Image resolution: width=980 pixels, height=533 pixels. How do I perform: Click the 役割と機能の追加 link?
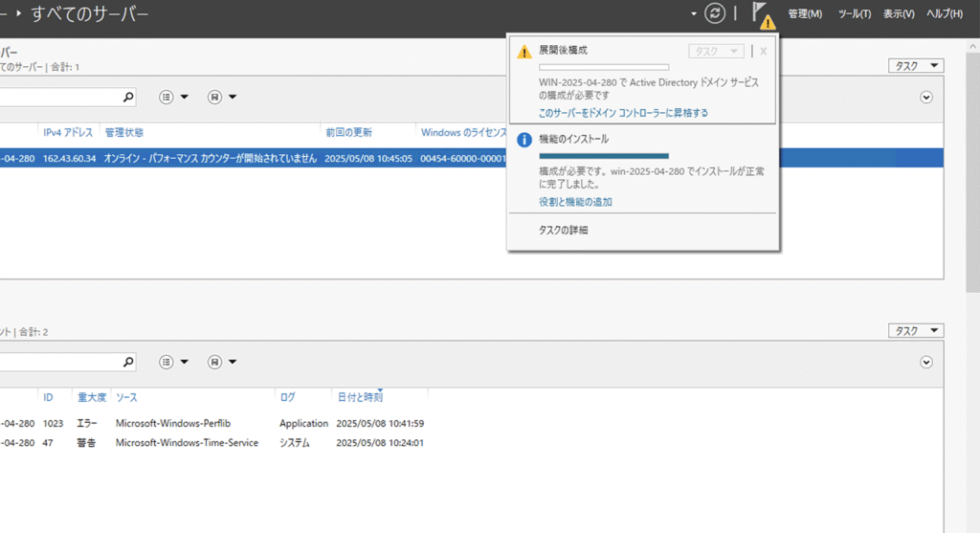click(x=575, y=202)
